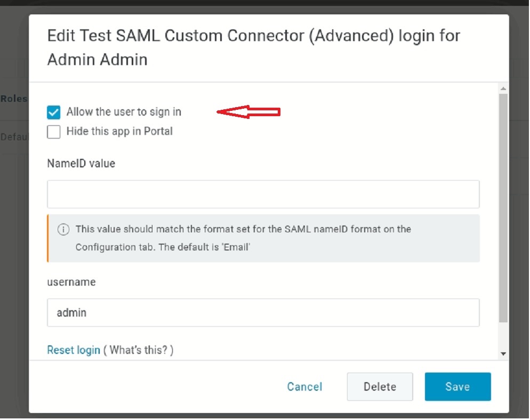
Task: Click the partially hidden 'Default' entry behind dialog
Action: [x=14, y=137]
